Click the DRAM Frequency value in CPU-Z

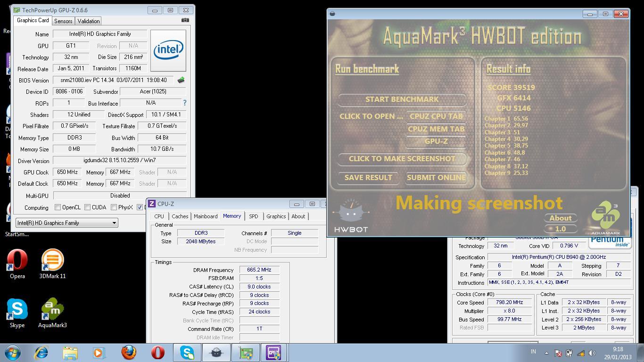[x=259, y=270]
